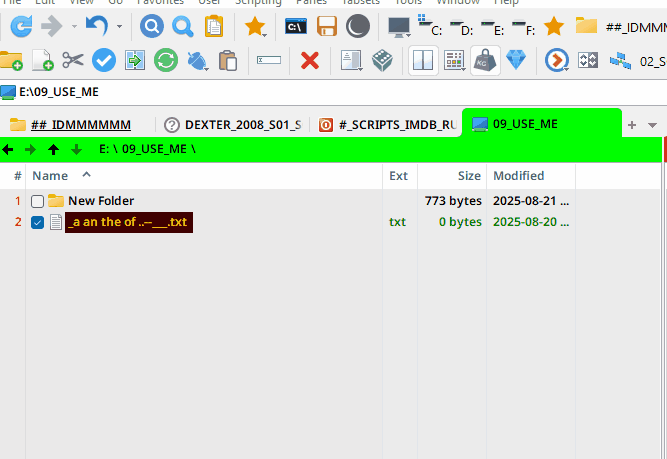Click the KG weight icon
This screenshot has height=459, width=667.
coord(485,61)
